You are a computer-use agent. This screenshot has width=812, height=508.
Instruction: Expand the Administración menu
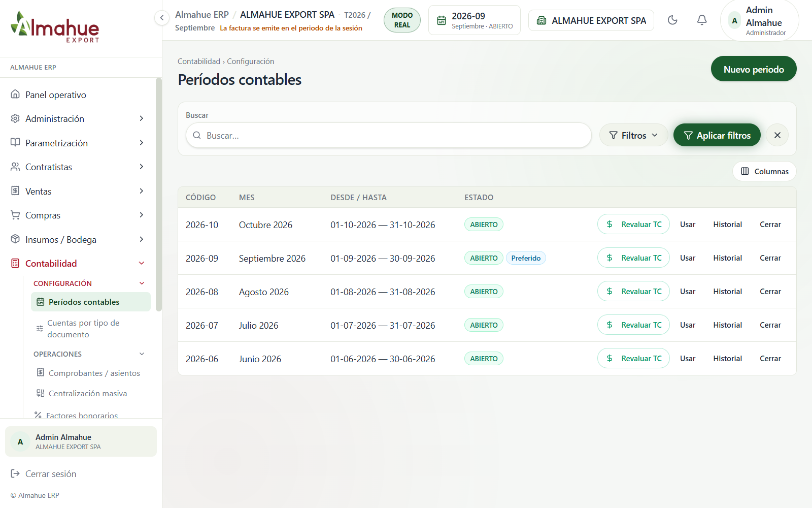pos(77,118)
